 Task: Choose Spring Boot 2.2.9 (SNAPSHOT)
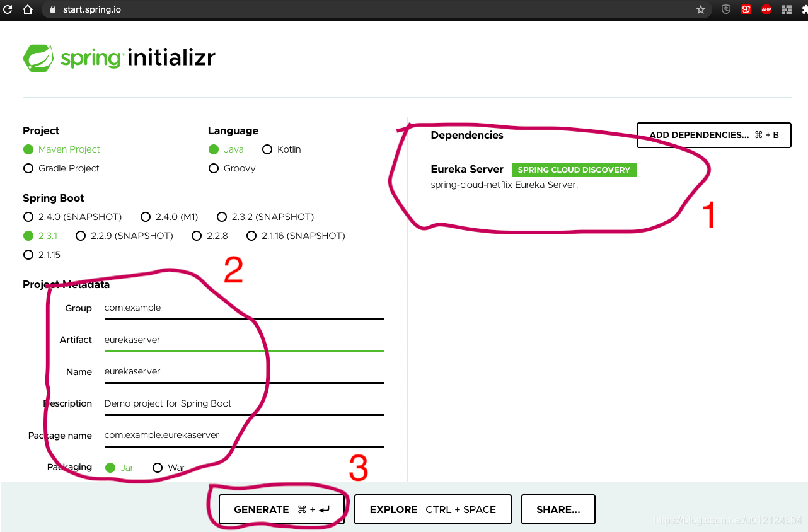point(124,236)
